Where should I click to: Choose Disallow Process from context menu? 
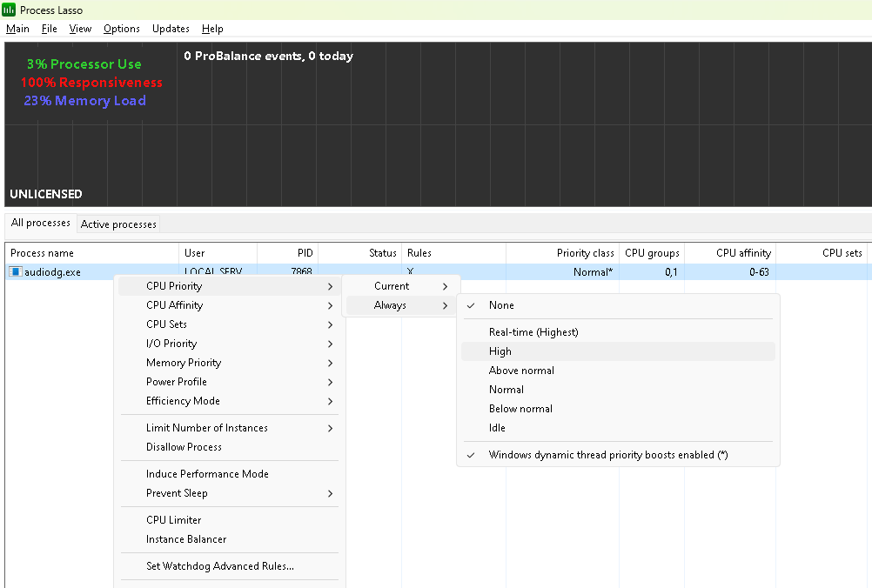point(230,447)
